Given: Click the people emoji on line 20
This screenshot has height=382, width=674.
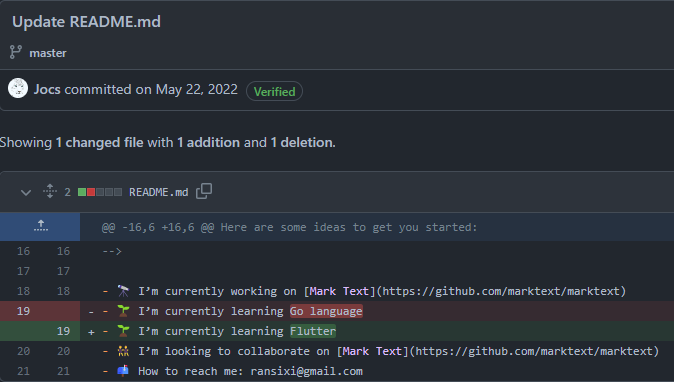Looking at the screenshot, I should tap(123, 351).
